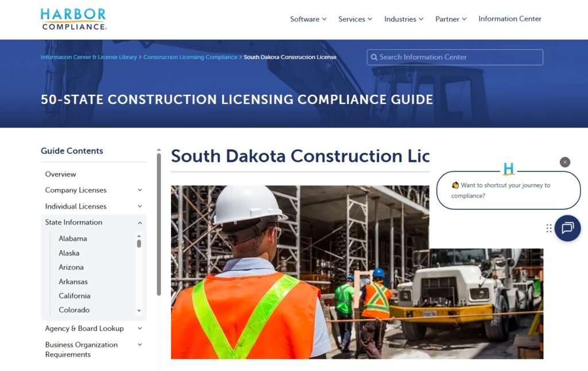The image size is (588, 371).
Task: Select Information Center in the top navigation
Action: [x=510, y=18]
